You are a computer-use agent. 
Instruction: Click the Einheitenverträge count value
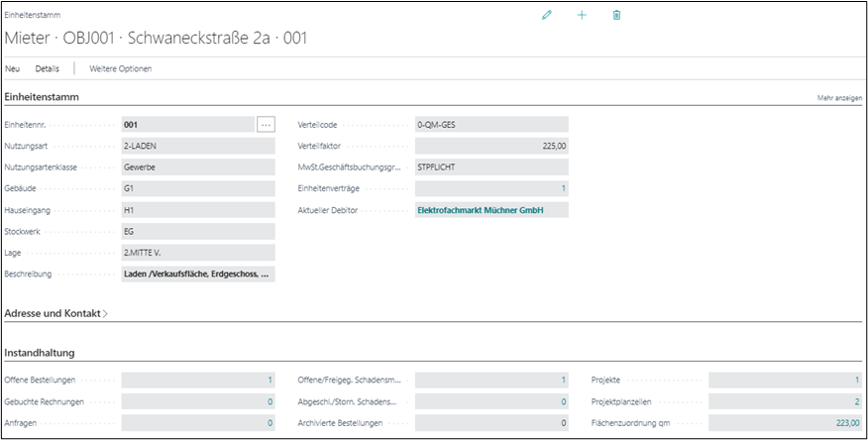[x=563, y=188]
